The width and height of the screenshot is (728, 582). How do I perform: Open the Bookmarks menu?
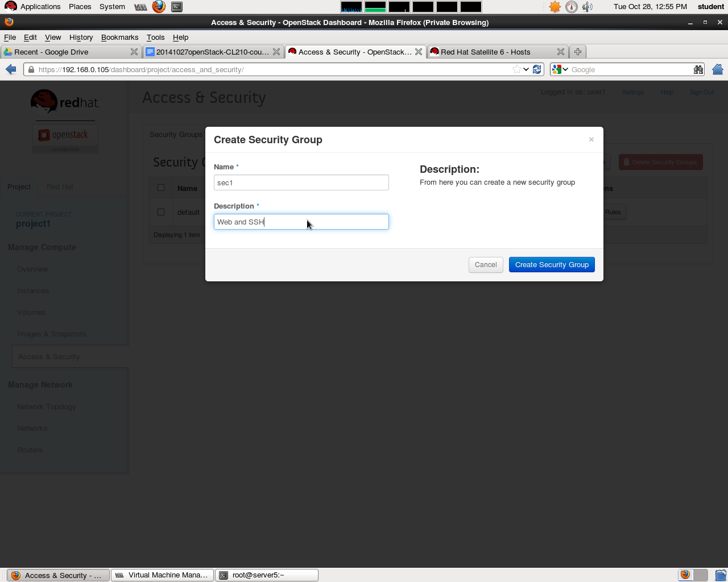pos(119,37)
